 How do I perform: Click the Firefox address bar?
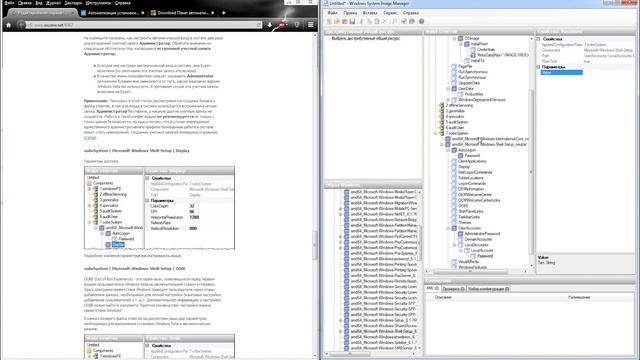tap(142, 25)
